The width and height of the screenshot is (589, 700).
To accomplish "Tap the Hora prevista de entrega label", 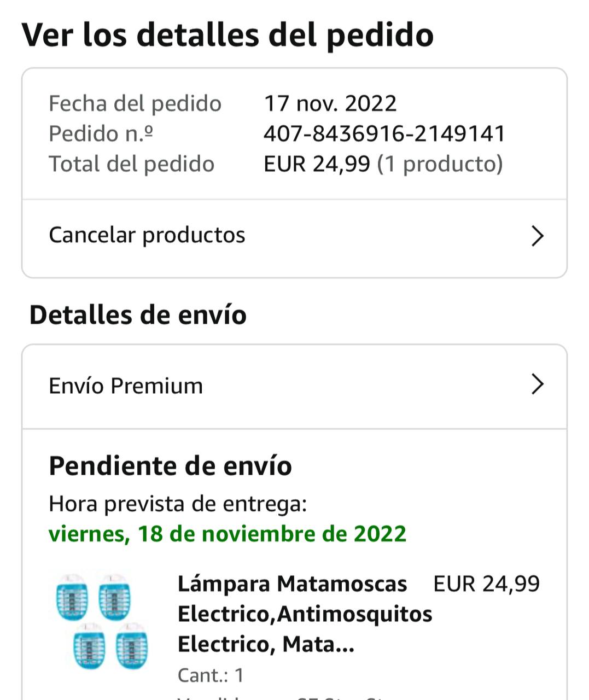I will [178, 504].
